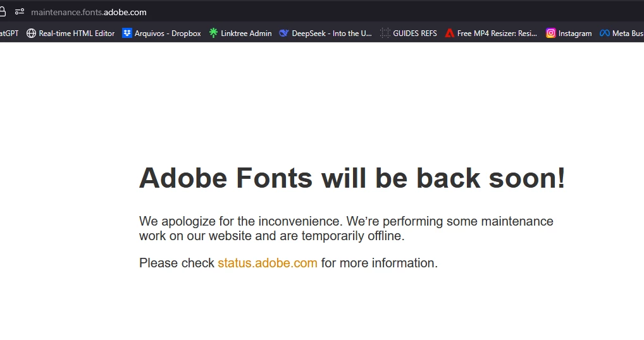
Task: Click the heading 'Adobe Fonts will be back soon!'
Action: (x=352, y=178)
